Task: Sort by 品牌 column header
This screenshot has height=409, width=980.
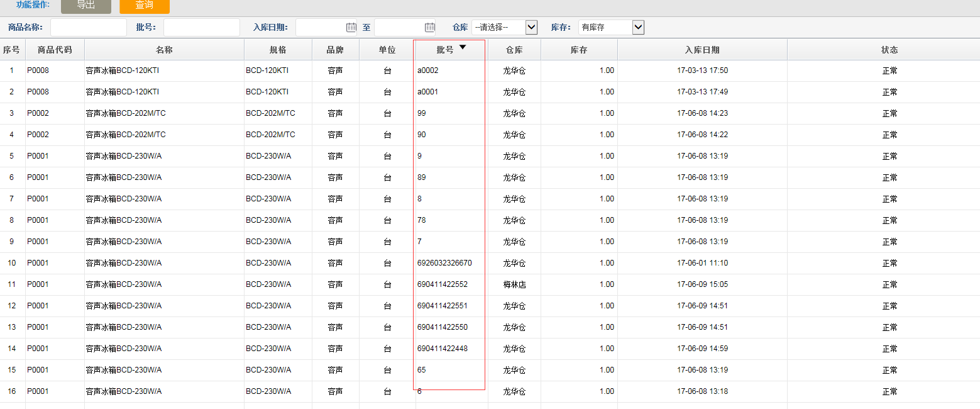Action: click(335, 50)
